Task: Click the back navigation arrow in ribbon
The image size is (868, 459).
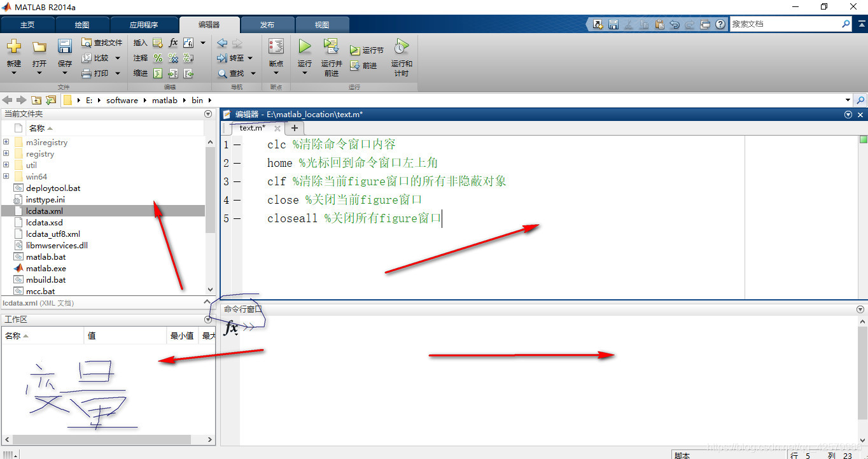Action: (222, 43)
